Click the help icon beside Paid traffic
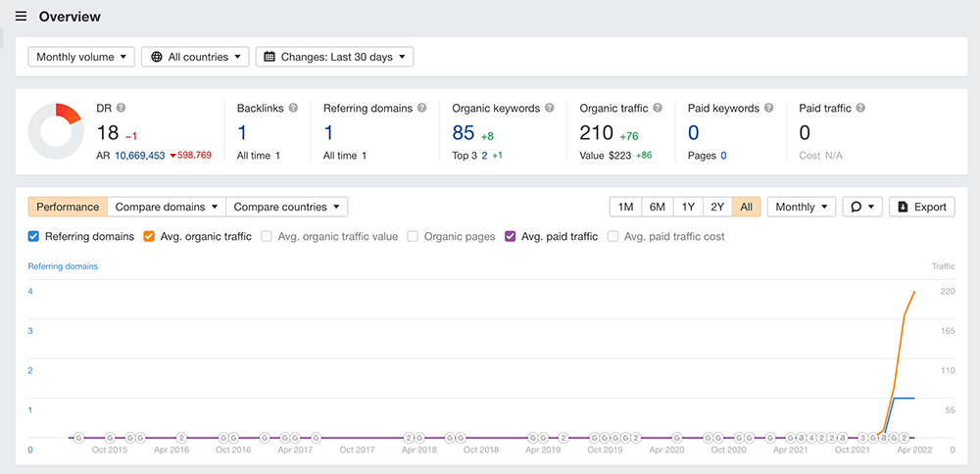The image size is (980, 474). [860, 109]
